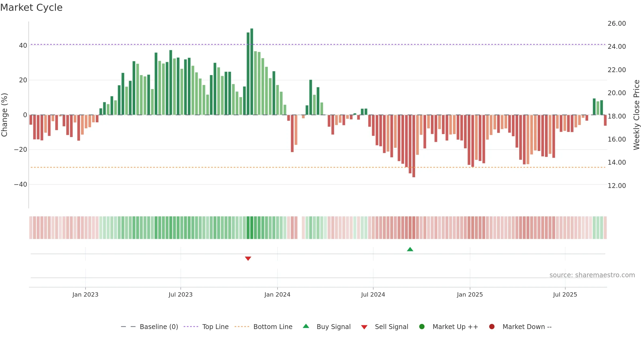644x362 pixels.
Task: Click the orange dotted line legend swatch
Action: (242, 327)
